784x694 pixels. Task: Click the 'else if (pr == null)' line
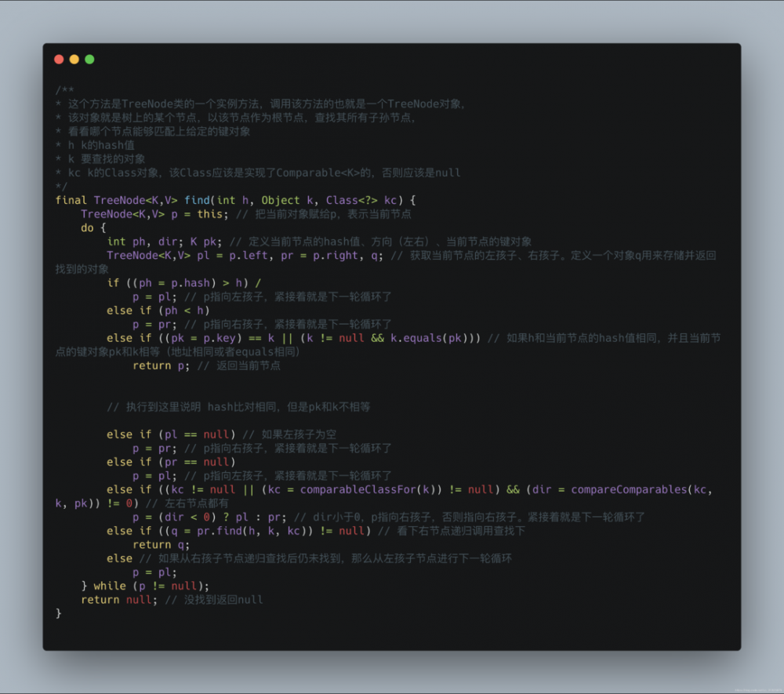coord(171,462)
